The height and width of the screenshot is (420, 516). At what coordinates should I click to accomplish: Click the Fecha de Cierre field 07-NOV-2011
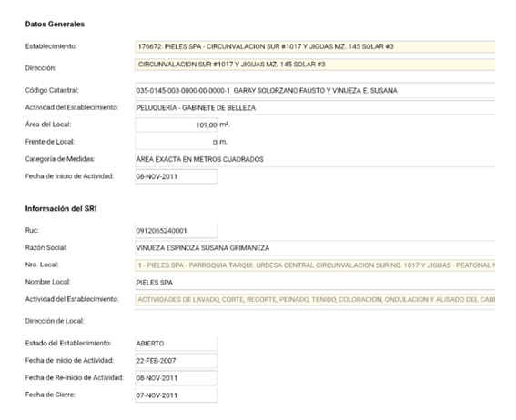point(177,395)
